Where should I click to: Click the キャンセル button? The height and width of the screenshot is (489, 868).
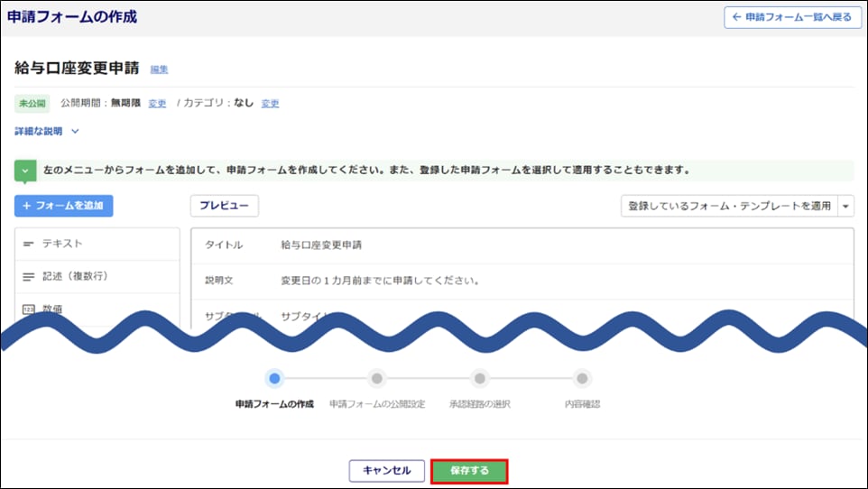pos(387,471)
